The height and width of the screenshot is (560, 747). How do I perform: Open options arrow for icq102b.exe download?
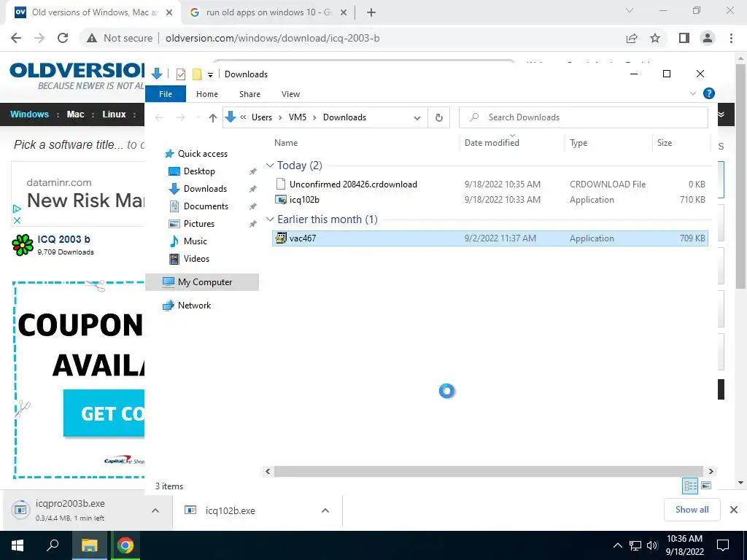click(x=325, y=510)
